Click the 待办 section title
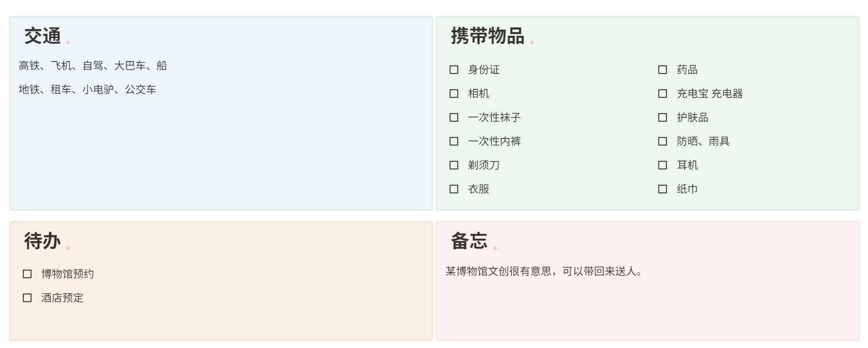 pos(42,241)
